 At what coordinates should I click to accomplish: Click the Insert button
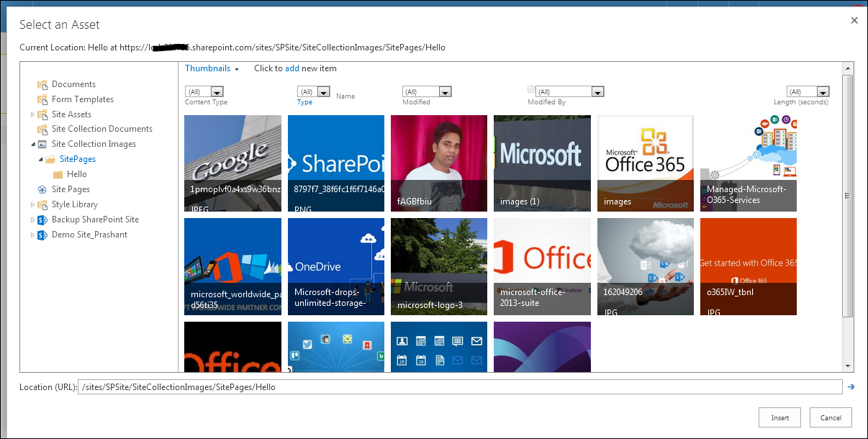coord(780,417)
